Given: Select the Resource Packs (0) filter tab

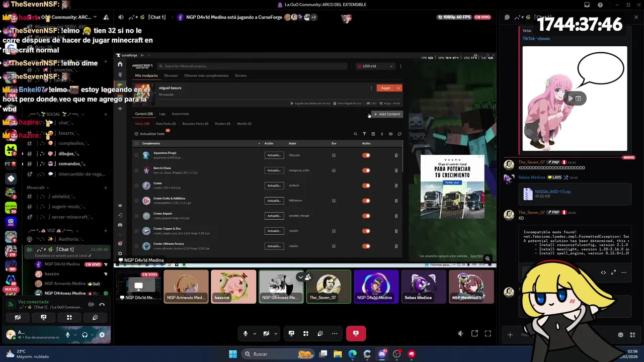Looking at the screenshot, I should tap(195, 124).
